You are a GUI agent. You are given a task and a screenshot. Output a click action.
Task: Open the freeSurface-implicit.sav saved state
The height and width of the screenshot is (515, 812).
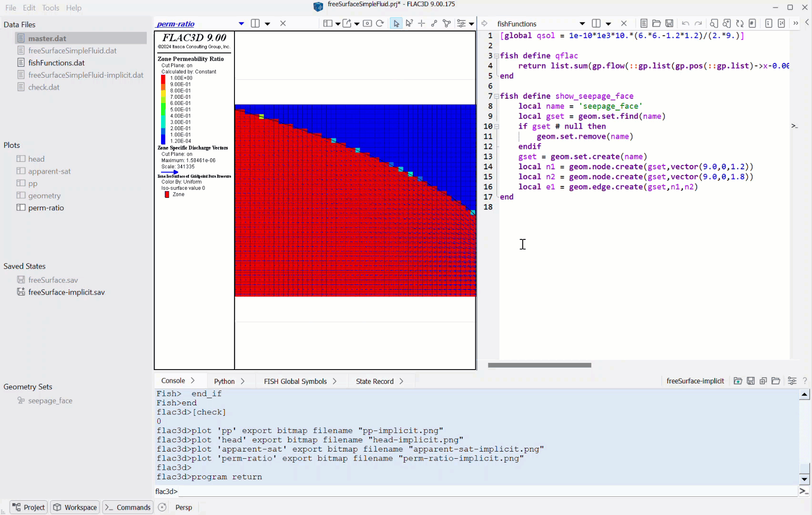tap(66, 292)
